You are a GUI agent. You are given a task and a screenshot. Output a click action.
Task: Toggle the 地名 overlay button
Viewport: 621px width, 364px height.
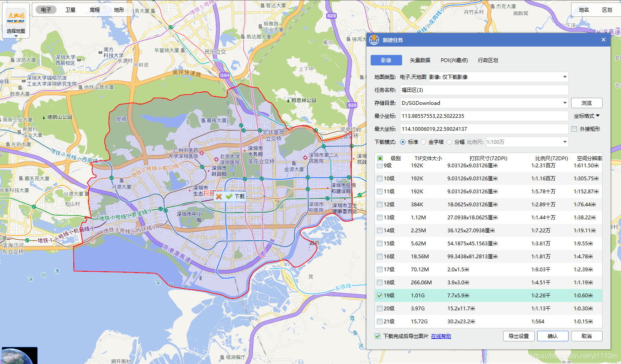point(584,10)
